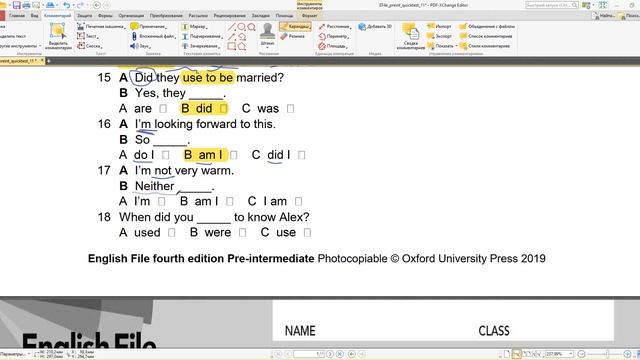Choose the Вложенный файл attachment tool

click(153, 36)
